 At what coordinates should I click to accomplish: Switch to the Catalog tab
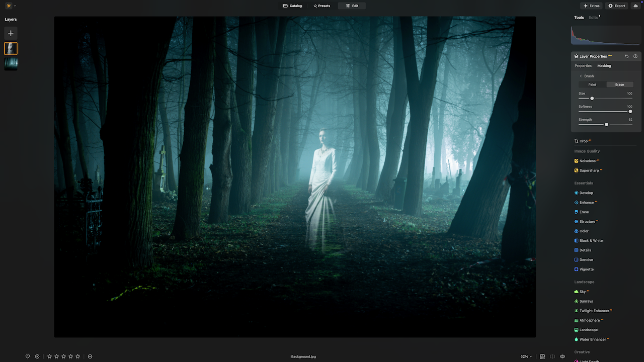(292, 6)
